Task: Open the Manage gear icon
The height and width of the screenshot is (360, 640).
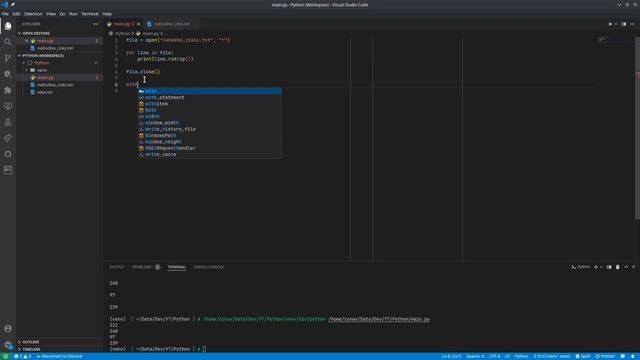Action: 8,345
